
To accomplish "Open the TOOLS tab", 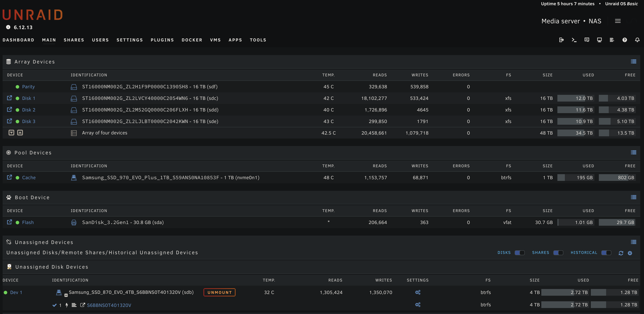I will [258, 40].
